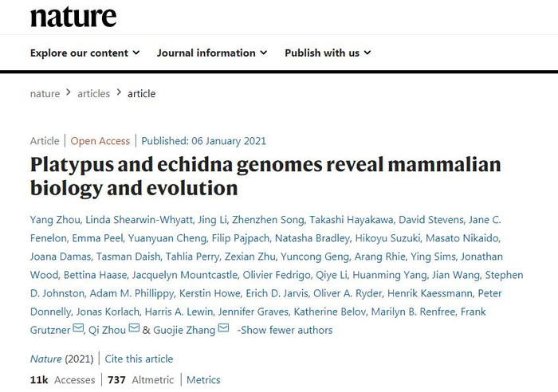This screenshot has width=558, height=392.
Task: Go to nature breadcrumb link
Action: tap(45, 93)
